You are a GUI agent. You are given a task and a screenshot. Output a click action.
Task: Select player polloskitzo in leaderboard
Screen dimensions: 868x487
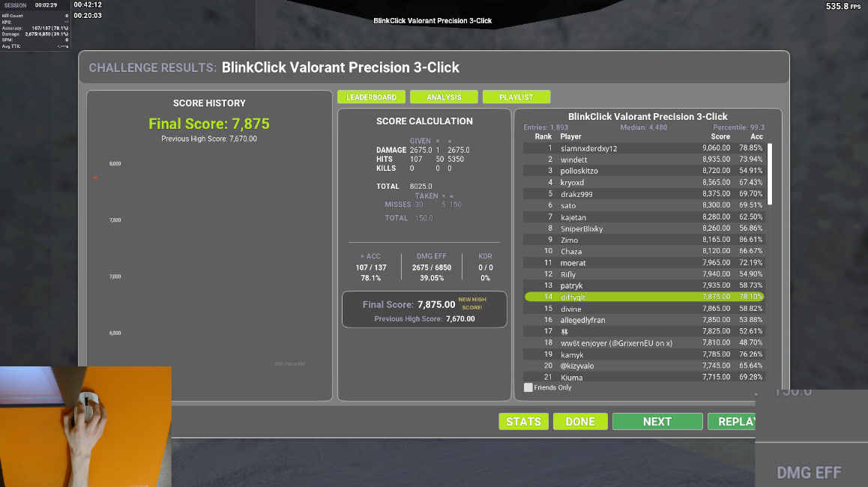644,171
